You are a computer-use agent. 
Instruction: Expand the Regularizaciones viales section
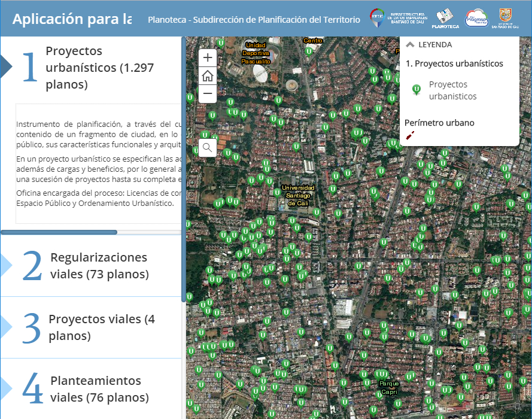[x=90, y=266]
